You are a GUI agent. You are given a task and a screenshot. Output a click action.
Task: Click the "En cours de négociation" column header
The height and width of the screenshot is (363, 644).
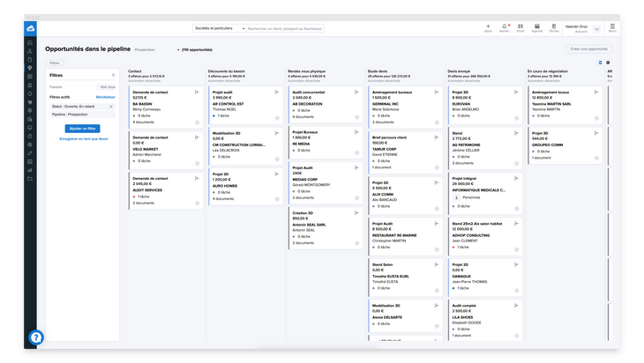tap(548, 71)
